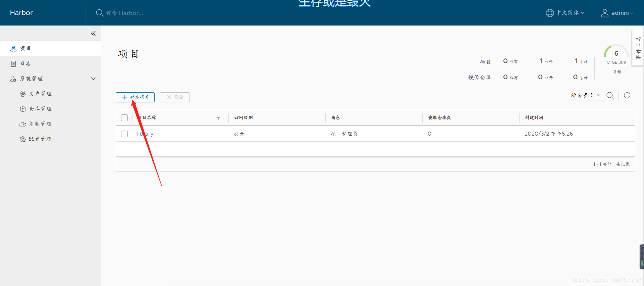Sort by 镜像仓库数 column header
The width and height of the screenshot is (644, 286).
(x=439, y=117)
